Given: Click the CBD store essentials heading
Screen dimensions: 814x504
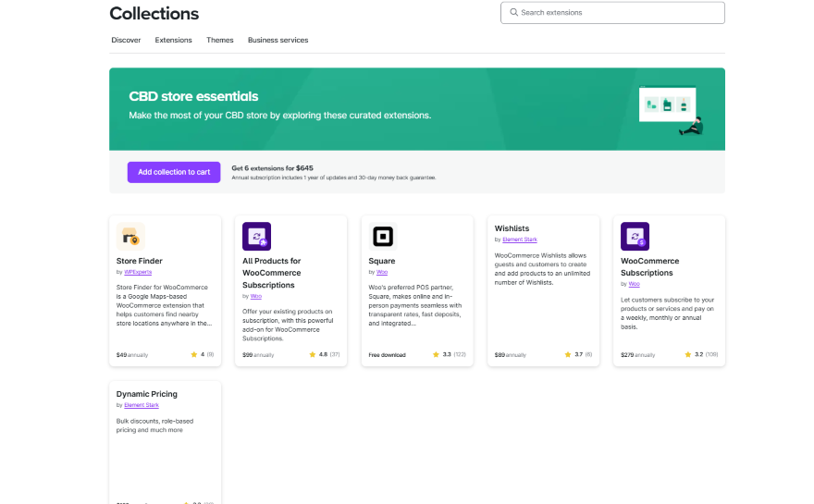Looking at the screenshot, I should click(x=193, y=96).
